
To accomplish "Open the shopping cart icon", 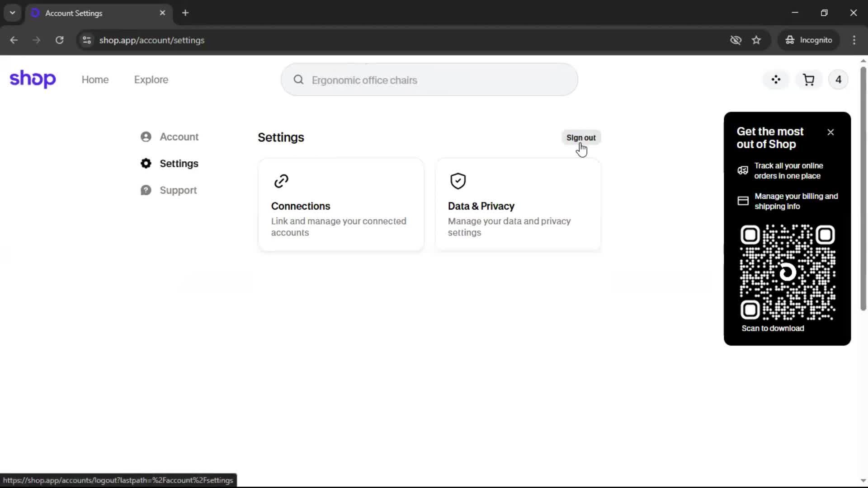I will (x=808, y=80).
